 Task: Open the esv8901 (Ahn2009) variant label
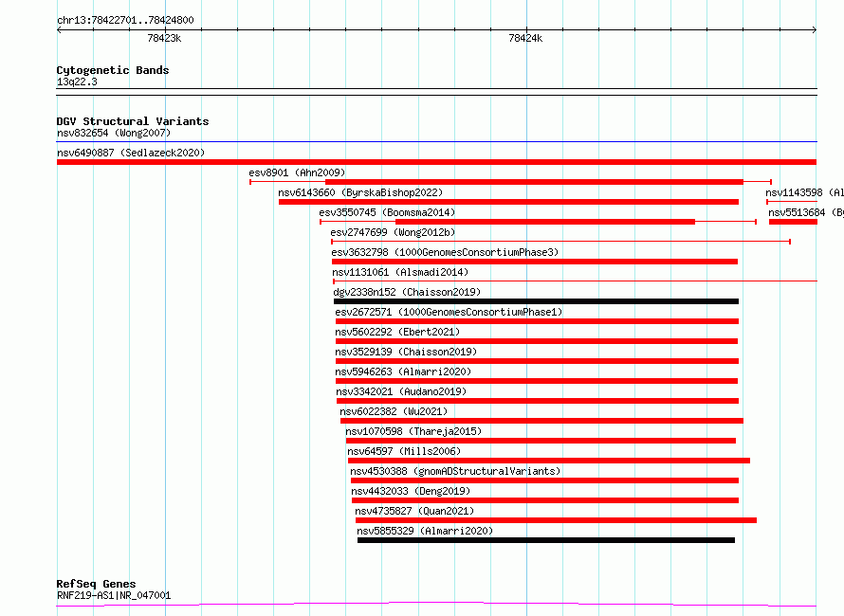(297, 172)
